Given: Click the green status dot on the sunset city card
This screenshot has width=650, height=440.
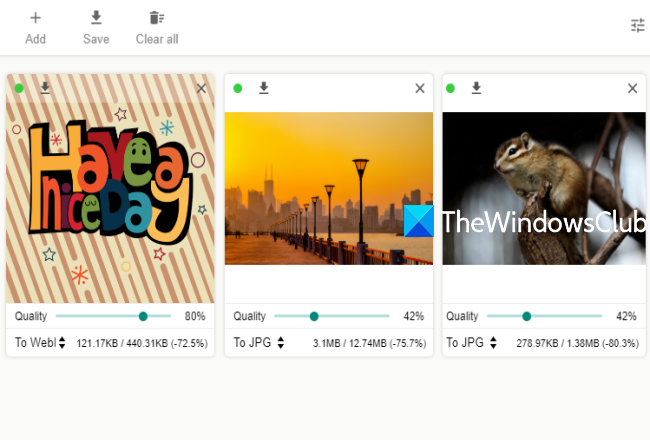Looking at the screenshot, I should (238, 88).
